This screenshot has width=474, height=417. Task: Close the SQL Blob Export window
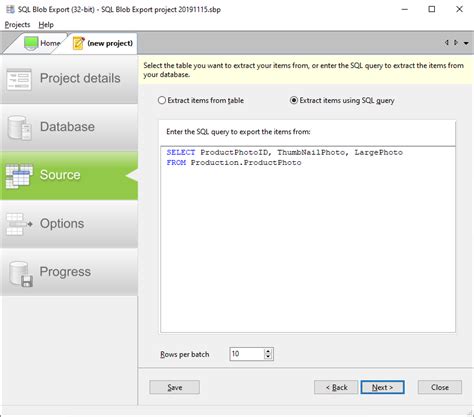click(459, 9)
